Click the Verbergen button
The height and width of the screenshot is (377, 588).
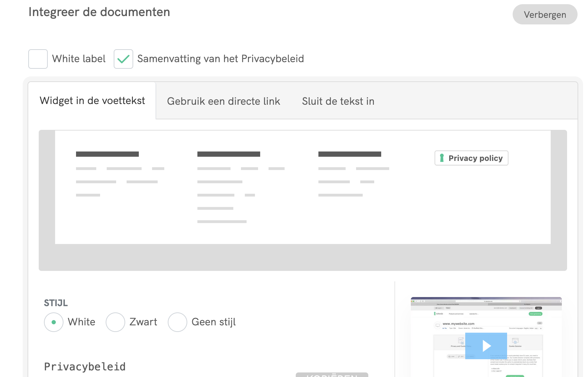[545, 15]
